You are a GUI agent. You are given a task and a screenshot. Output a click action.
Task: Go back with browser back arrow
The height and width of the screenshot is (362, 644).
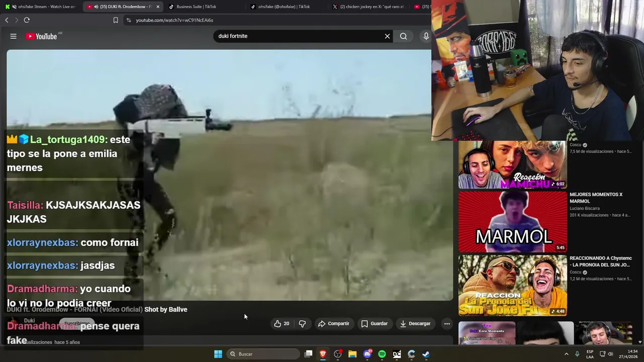pyautogui.click(x=7, y=20)
